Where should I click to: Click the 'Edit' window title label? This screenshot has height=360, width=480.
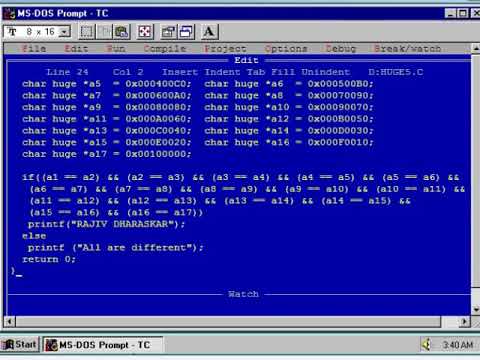click(x=246, y=60)
